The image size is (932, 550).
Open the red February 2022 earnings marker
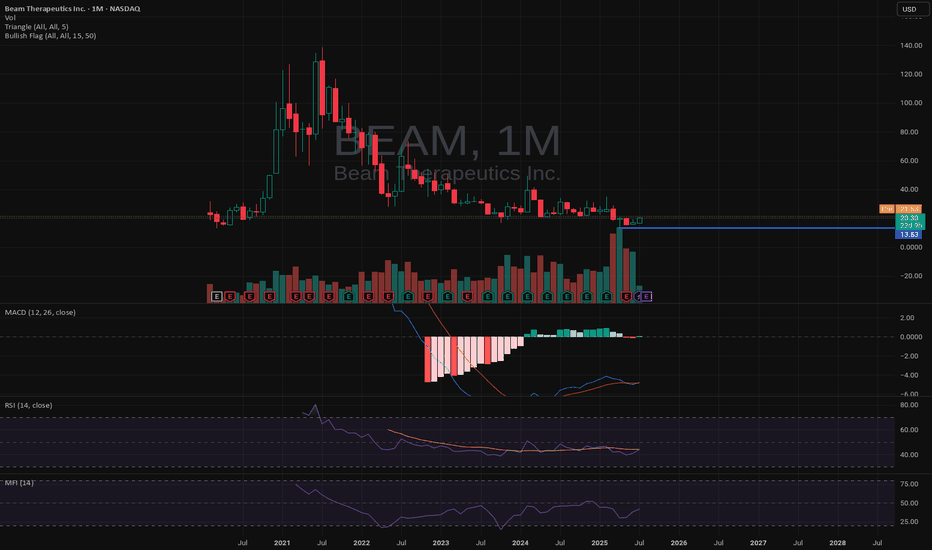click(369, 296)
